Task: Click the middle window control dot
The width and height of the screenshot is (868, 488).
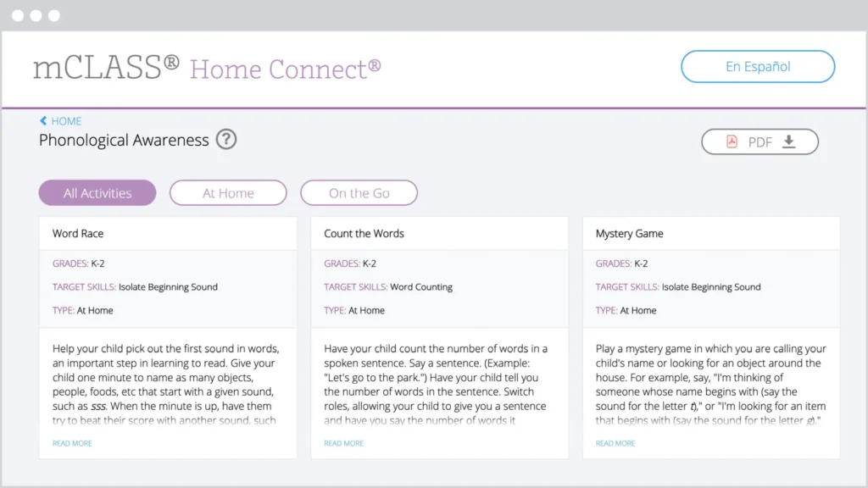Action: [34, 14]
